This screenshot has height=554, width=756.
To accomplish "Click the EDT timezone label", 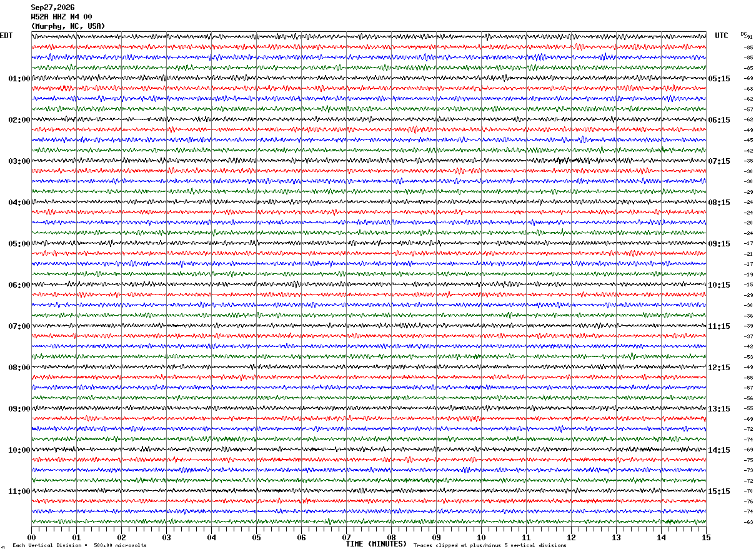I will point(6,36).
